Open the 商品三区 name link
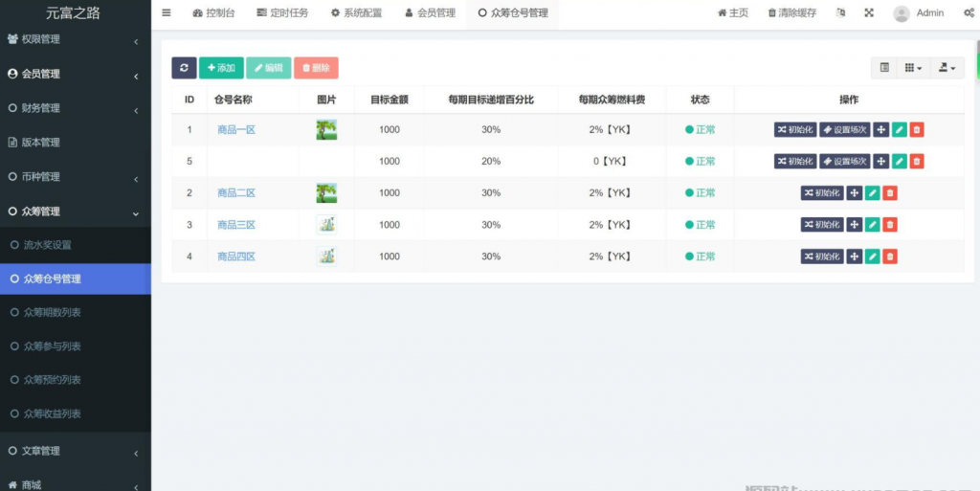 click(236, 225)
